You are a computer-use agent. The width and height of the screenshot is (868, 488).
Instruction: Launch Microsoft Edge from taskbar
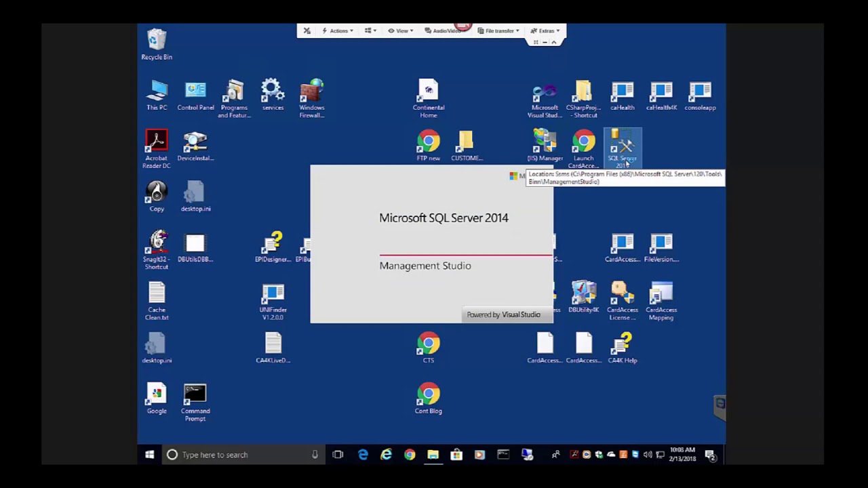tap(363, 455)
